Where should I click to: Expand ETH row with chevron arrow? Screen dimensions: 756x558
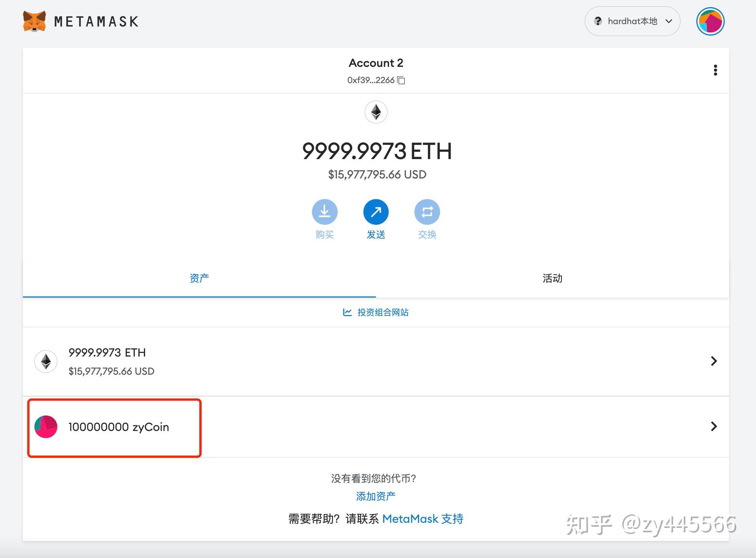tap(714, 361)
